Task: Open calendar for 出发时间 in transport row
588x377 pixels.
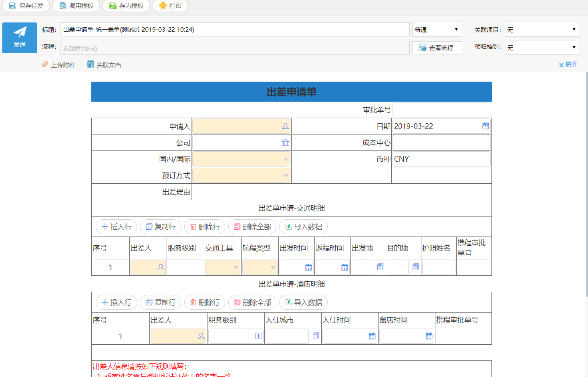Action: pos(308,267)
